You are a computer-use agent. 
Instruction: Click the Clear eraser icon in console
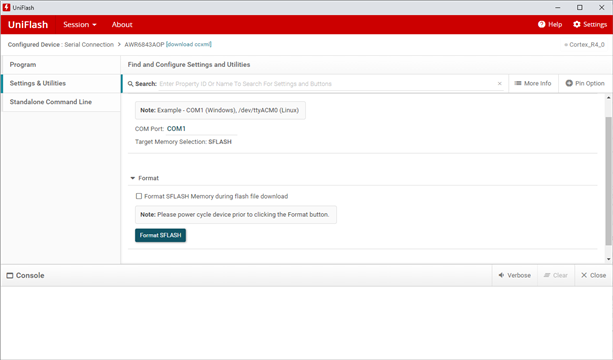pyautogui.click(x=547, y=275)
